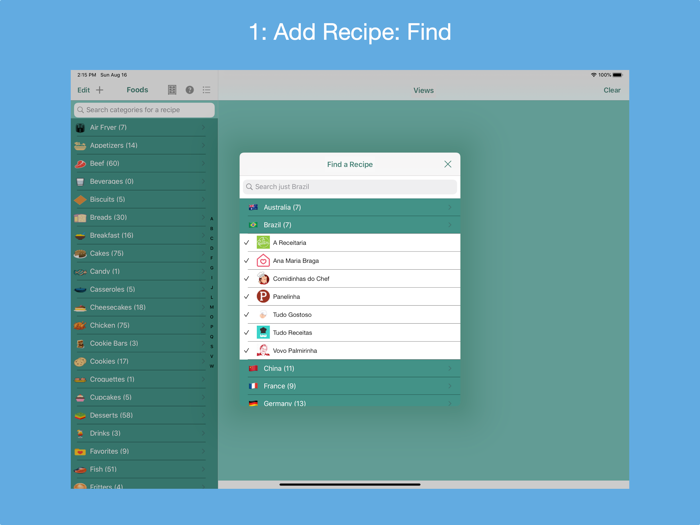
Task: Toggle the Ana Maria Braga checkmark
Action: [x=246, y=260]
